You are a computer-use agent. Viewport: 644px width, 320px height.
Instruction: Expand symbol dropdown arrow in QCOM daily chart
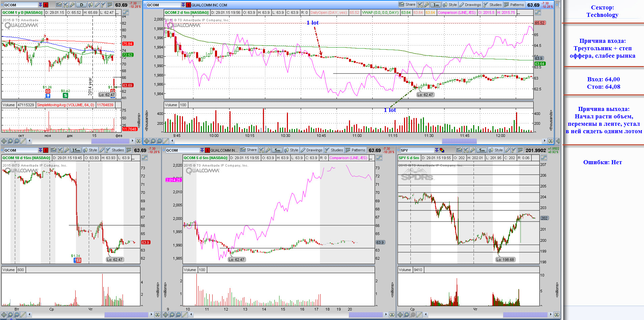40,5
